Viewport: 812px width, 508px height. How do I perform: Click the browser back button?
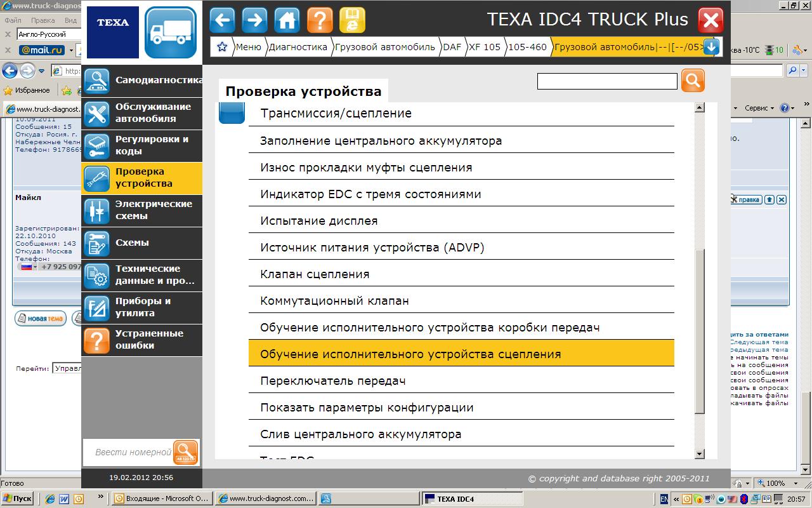[x=10, y=70]
